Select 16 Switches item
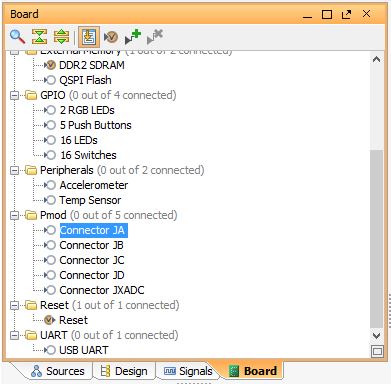This screenshot has height=384, width=391. point(88,155)
